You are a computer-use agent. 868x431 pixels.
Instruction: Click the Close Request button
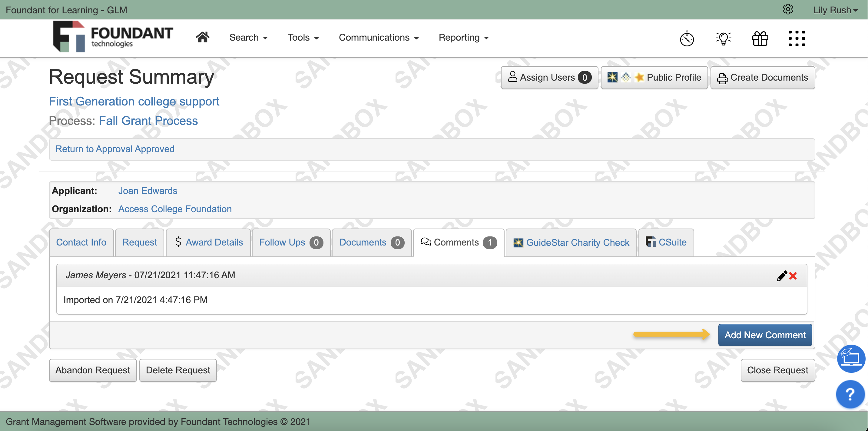[778, 370]
